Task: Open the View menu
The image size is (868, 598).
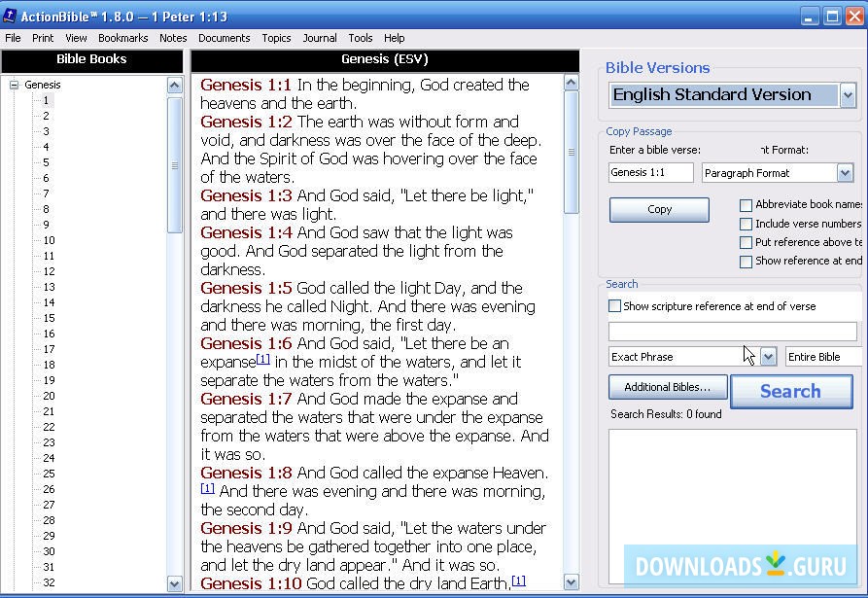Action: (x=76, y=38)
